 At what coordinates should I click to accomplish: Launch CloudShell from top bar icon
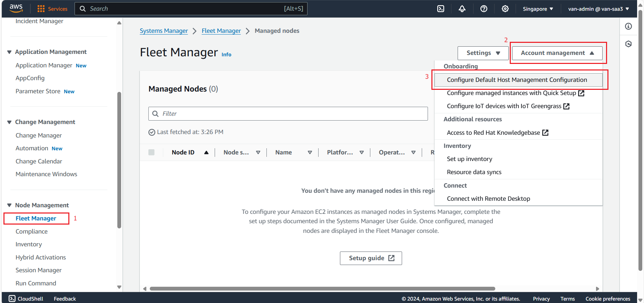pyautogui.click(x=441, y=9)
